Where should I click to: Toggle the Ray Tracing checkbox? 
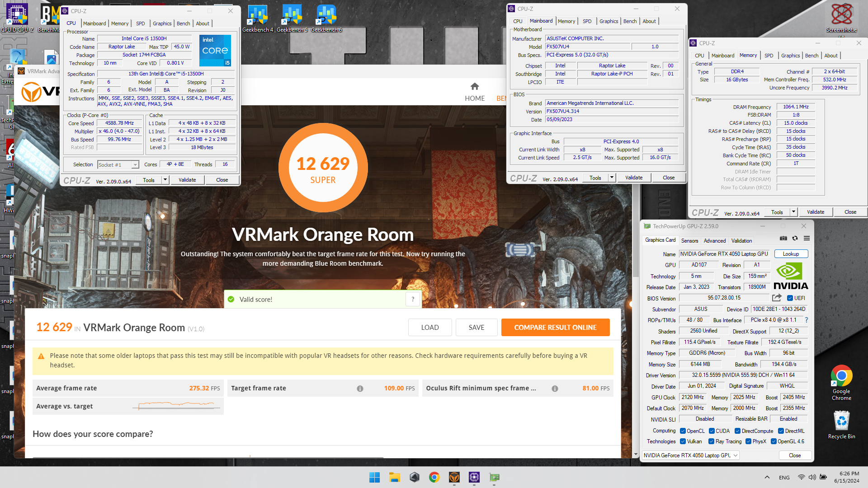[x=711, y=441]
